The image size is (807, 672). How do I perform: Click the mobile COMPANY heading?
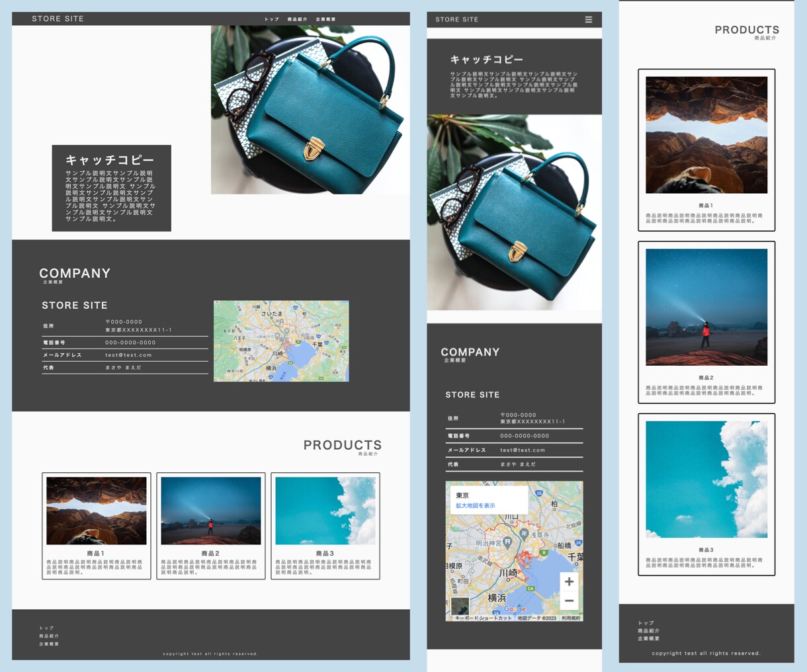pos(470,352)
